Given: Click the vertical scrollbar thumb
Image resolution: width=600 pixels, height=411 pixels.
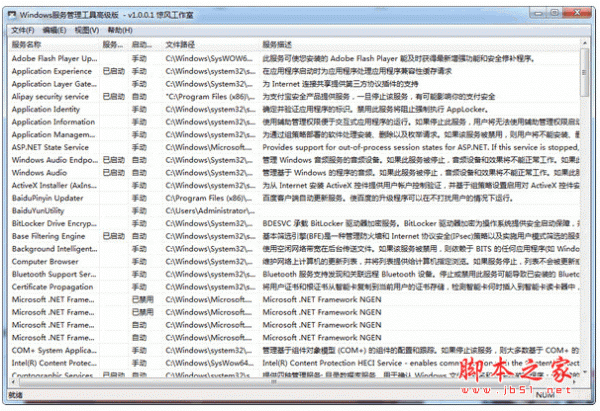Looking at the screenshot, I should [x=584, y=72].
